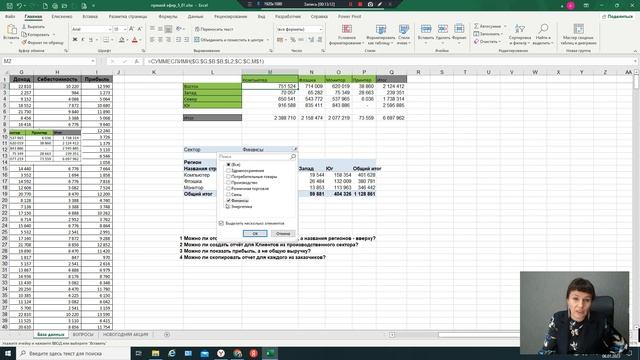
Task: Open Conditional Formatting (Условное форматирование)
Action: tap(347, 34)
